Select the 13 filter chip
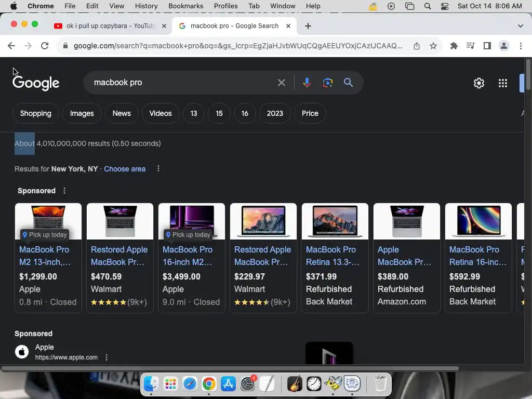 click(194, 113)
